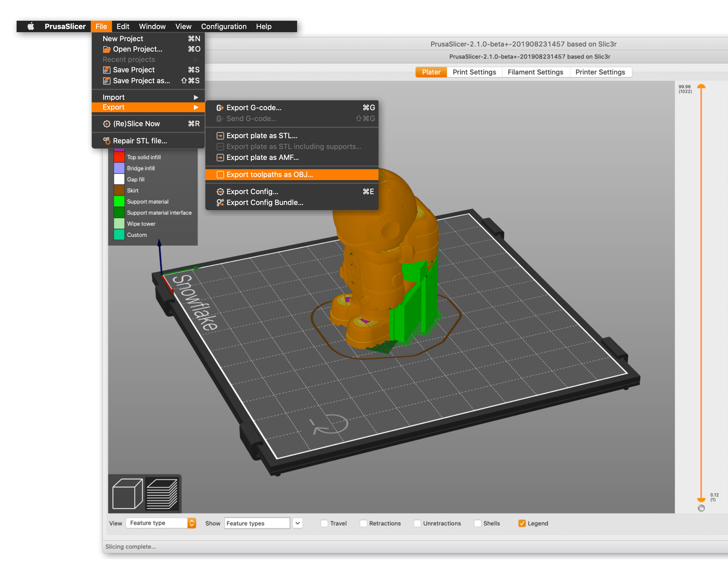Click the (Re)Slice Now icon
This screenshot has width=728, height=580.
click(107, 124)
